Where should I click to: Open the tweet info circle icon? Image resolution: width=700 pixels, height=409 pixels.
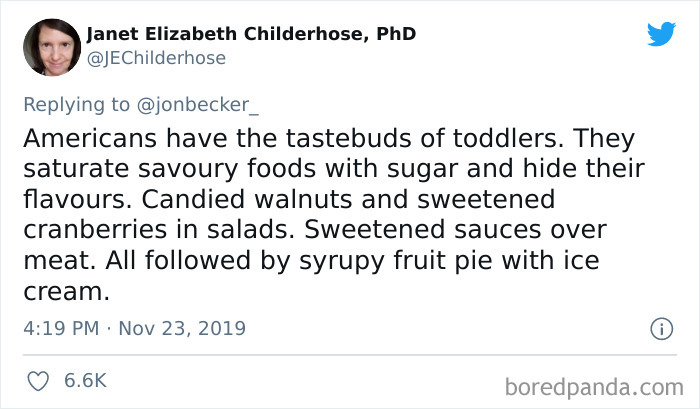coord(661,328)
